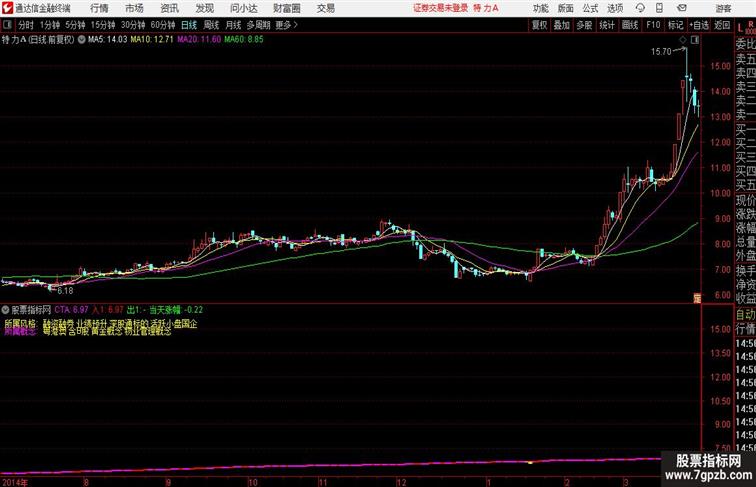Switch to 5分钟 period tab
This screenshot has height=487, width=756.
pyautogui.click(x=75, y=25)
